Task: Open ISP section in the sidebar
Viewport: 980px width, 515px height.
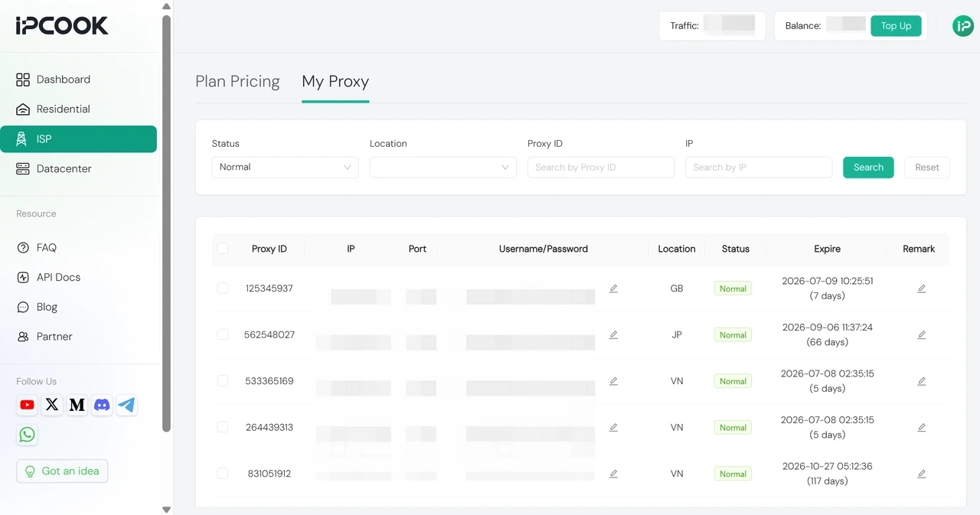Action: click(78, 139)
